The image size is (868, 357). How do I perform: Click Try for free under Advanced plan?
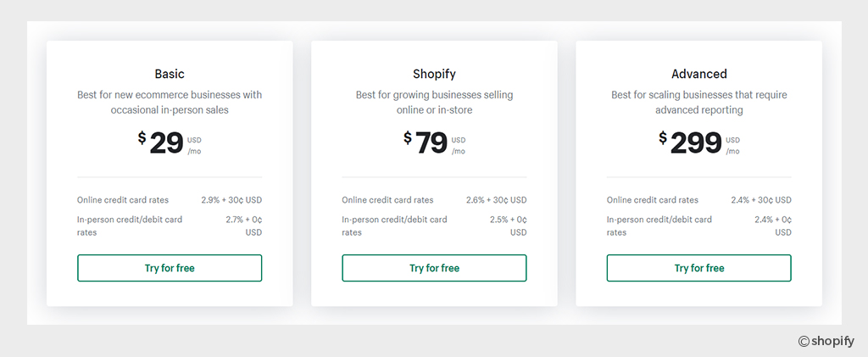[x=699, y=268]
